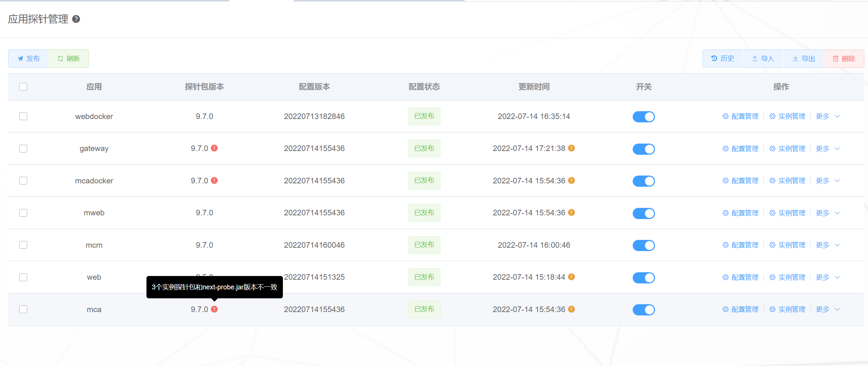Toggle the mweb switch
This screenshot has width=868, height=366.
click(x=644, y=213)
